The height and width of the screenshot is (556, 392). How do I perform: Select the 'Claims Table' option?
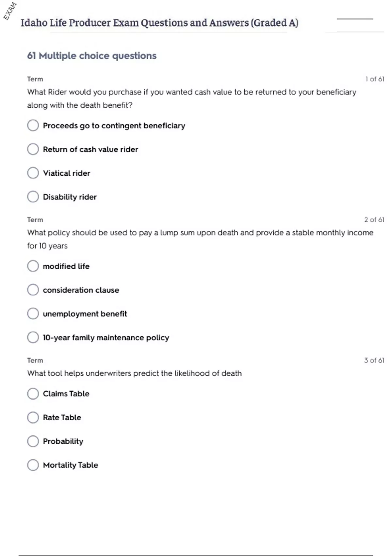(x=33, y=394)
